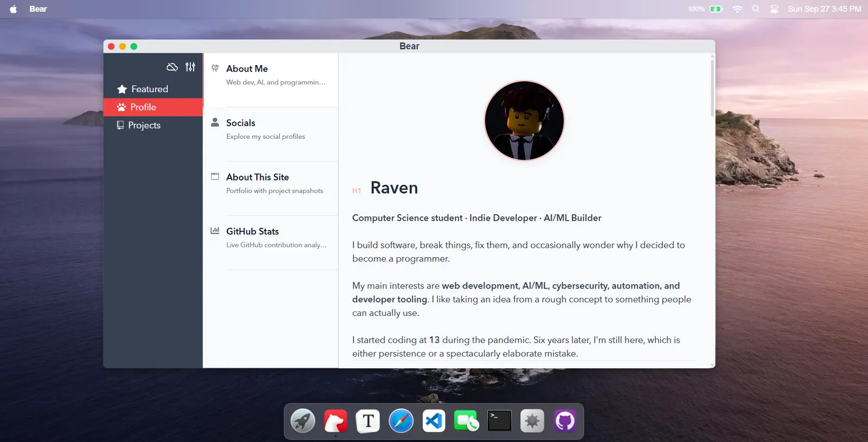Click the GitHub Stats chart icon
This screenshot has width=868, height=442.
click(215, 230)
